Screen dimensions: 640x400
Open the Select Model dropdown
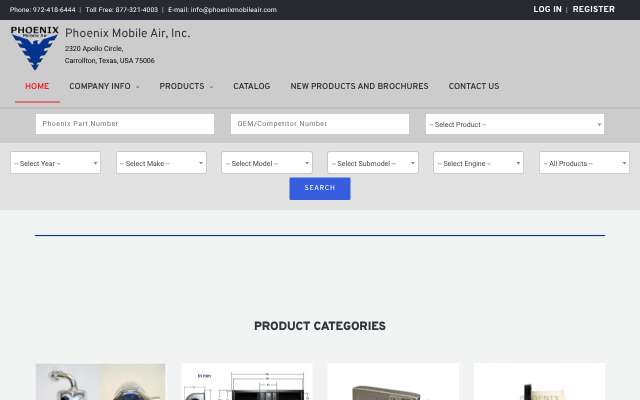(267, 163)
